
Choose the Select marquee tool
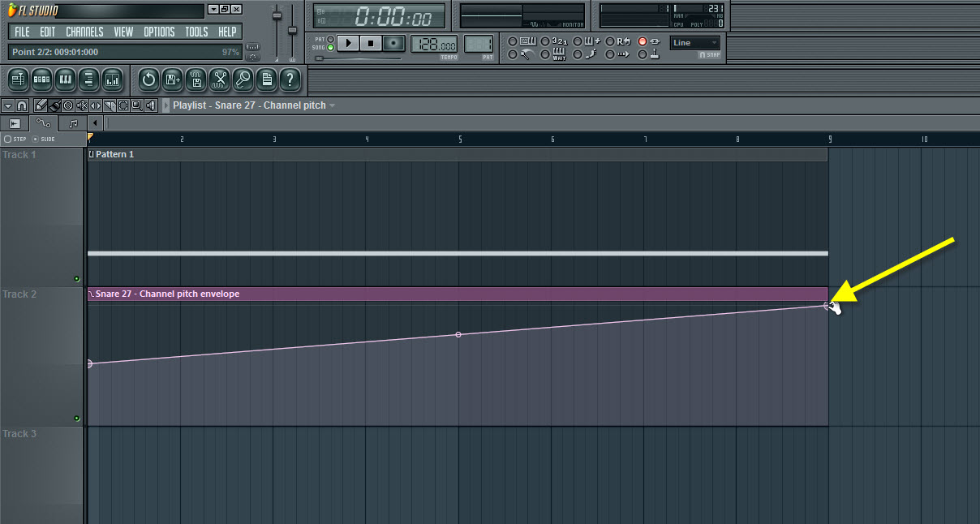(123, 105)
